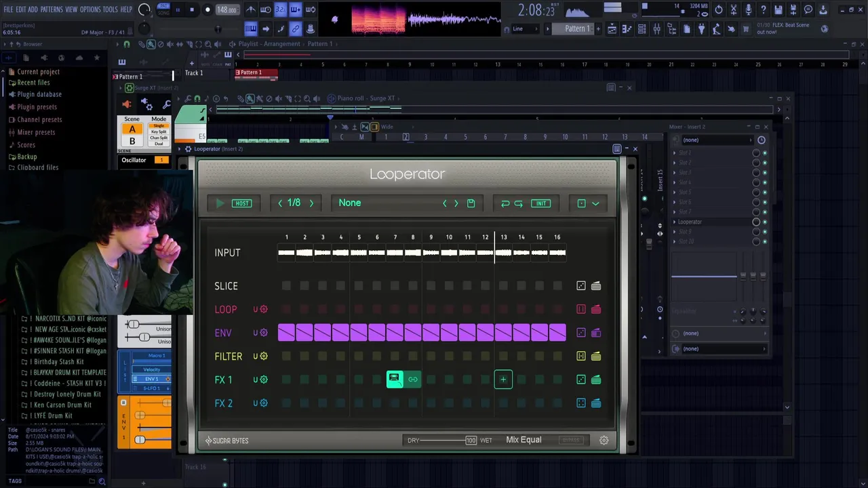868x488 pixels.
Task: Toggle the Looperator slot enable LED in mixer
Action: [765, 222]
